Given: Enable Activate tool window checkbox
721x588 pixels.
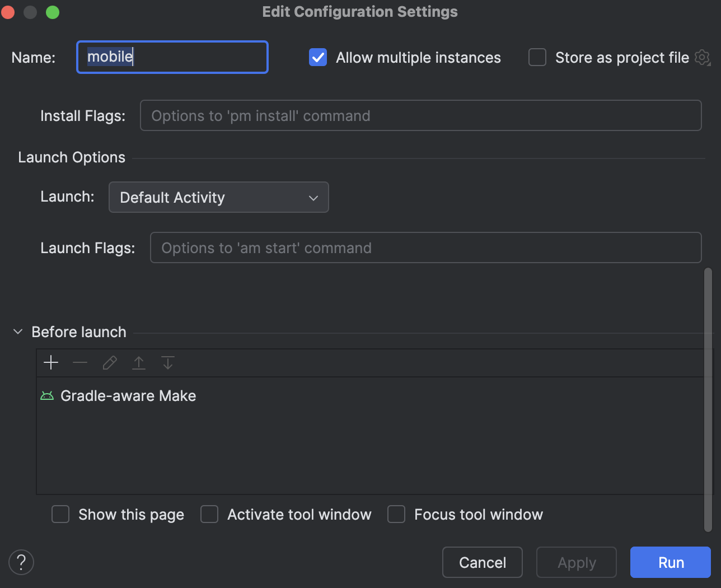Looking at the screenshot, I should tap(209, 514).
